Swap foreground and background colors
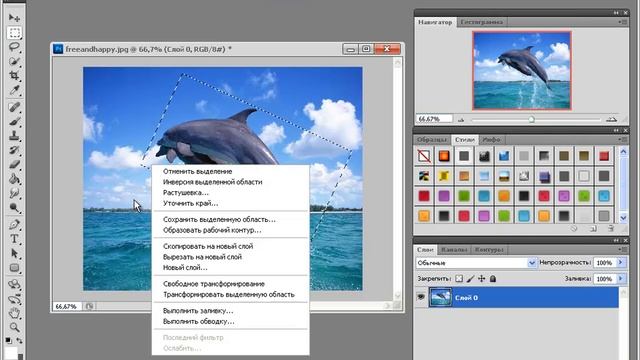Screen dimensions: 640x360 pos(19,340)
